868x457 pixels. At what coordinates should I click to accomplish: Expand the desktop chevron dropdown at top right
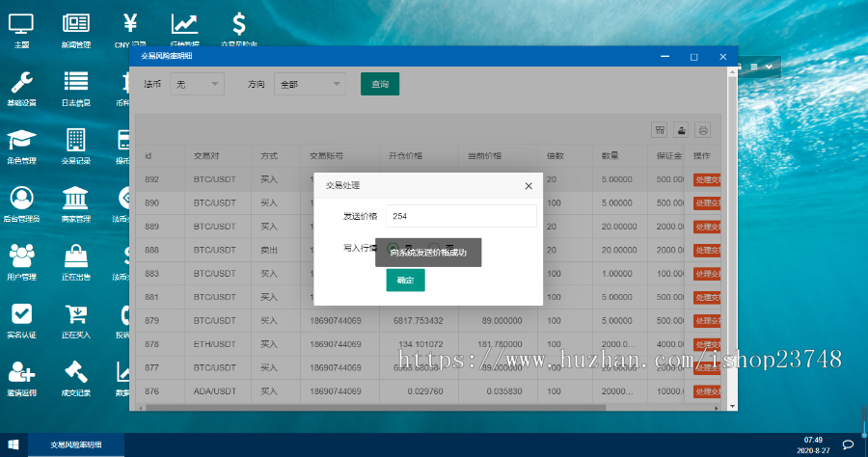pyautogui.click(x=769, y=67)
